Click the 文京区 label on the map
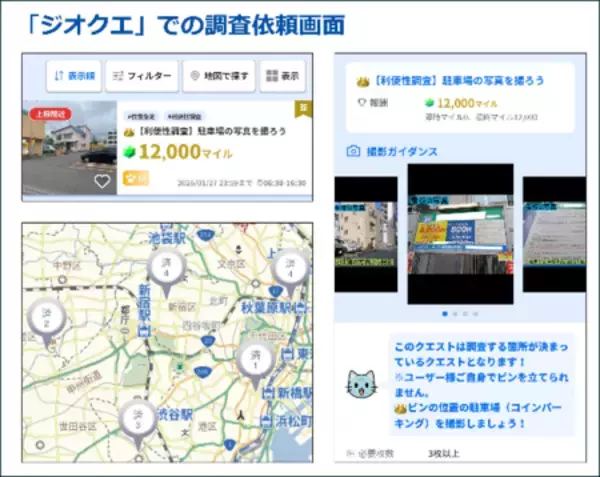Screen dimensions: 600x477 click(231, 264)
